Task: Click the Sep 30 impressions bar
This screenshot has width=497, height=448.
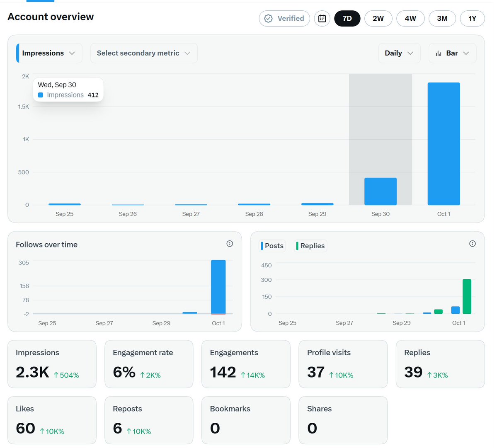Action: pyautogui.click(x=381, y=191)
